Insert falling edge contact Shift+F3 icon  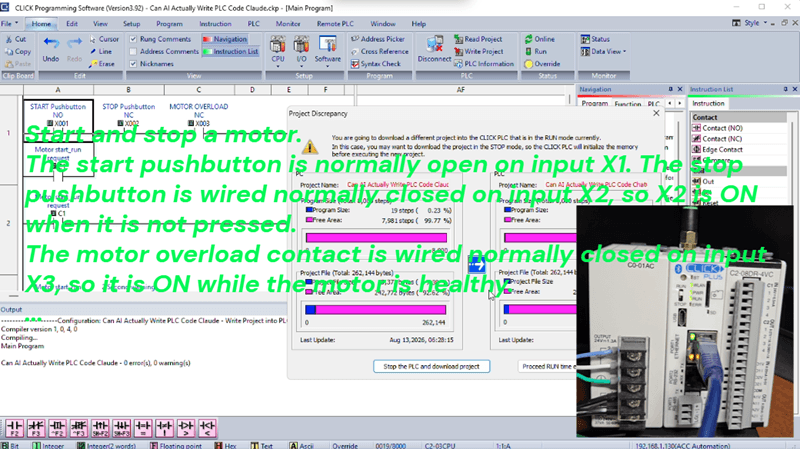pos(121,428)
